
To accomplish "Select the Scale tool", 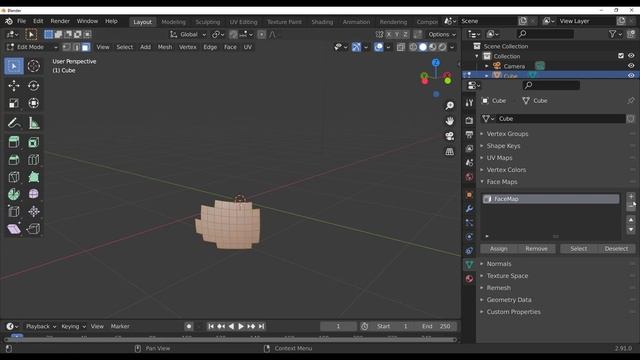I will click(14, 103).
